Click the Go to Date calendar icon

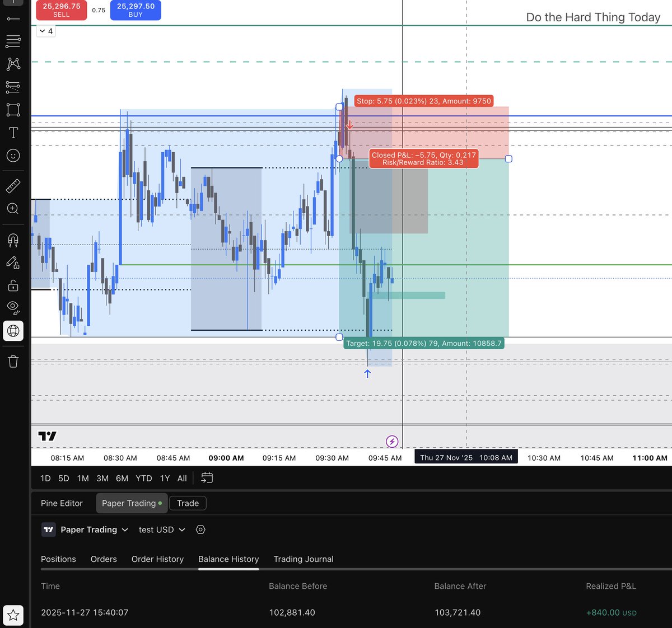point(207,478)
